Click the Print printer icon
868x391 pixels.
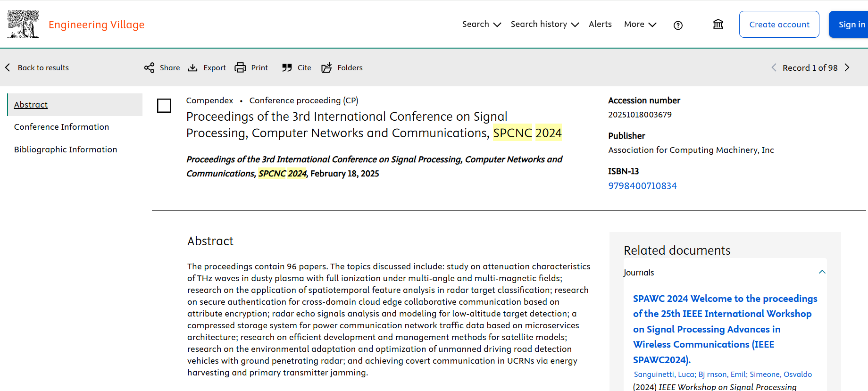(240, 67)
